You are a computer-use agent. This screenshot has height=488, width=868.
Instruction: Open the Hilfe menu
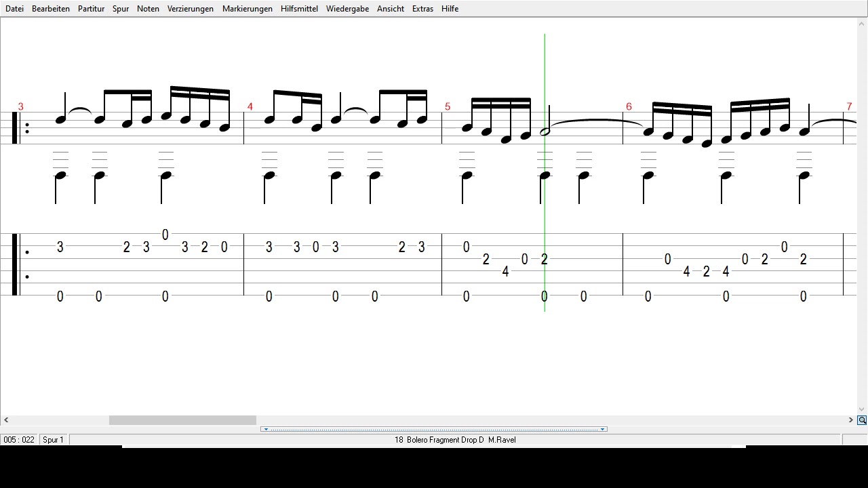point(450,9)
